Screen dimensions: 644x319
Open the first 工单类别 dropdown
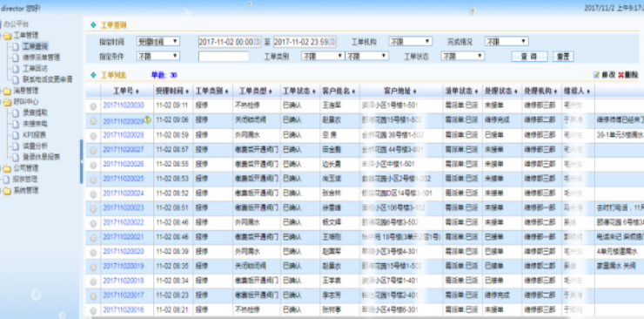tap(323, 57)
